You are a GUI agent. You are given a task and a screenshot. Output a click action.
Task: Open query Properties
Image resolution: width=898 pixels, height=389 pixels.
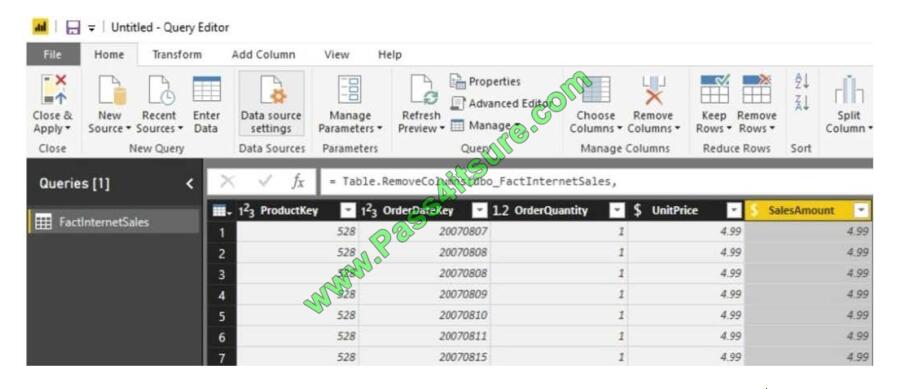485,81
